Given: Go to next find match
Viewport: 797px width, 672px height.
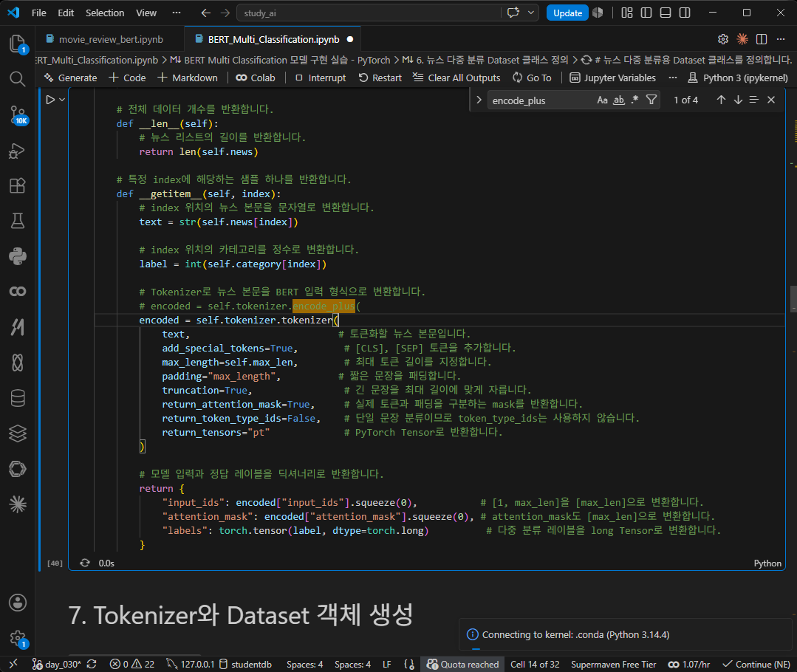Looking at the screenshot, I should tap(738, 100).
